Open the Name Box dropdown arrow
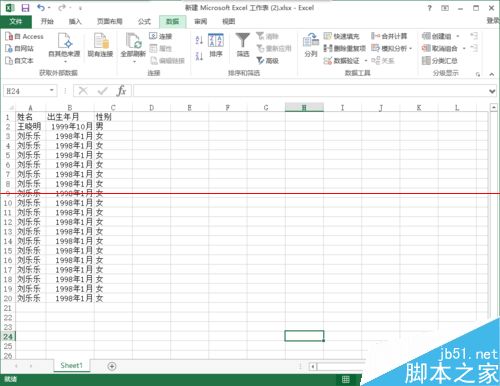The width and height of the screenshot is (500, 386). (x=52, y=91)
